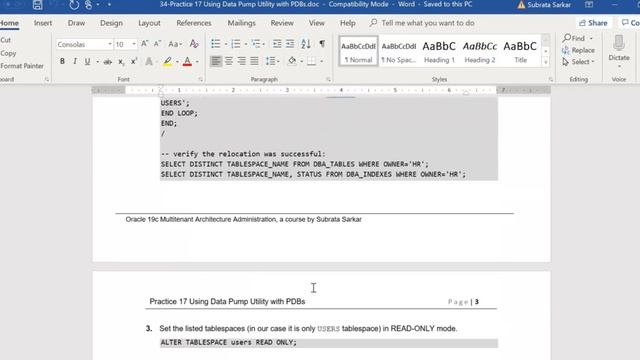Click Format Painter
Image resolution: width=640 pixels, height=360 pixels.
point(22,66)
